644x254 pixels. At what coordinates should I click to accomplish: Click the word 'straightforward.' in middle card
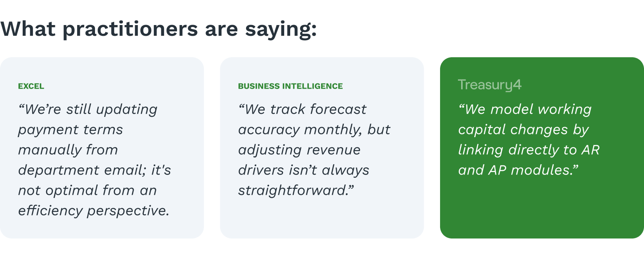pos(296,190)
